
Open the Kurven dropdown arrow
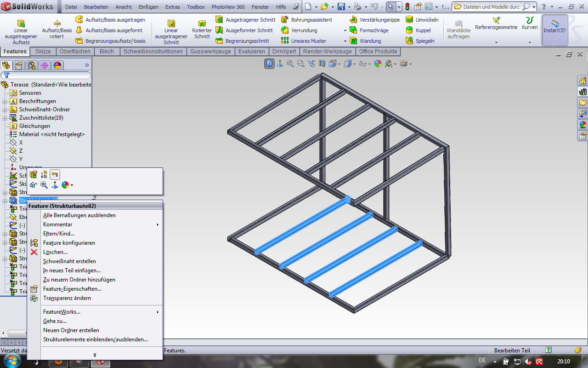[530, 42]
